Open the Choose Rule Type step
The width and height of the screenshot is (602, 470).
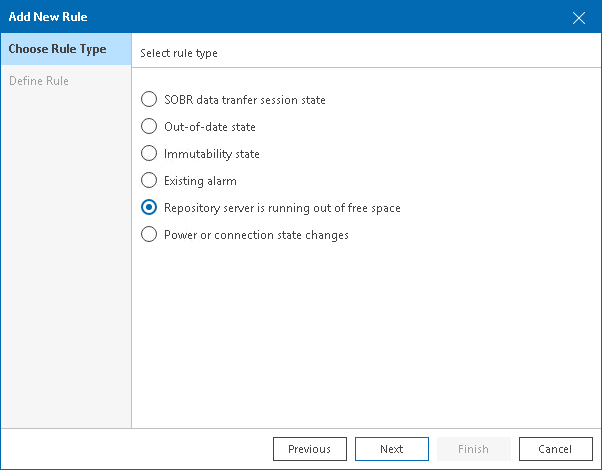pyautogui.click(x=58, y=50)
